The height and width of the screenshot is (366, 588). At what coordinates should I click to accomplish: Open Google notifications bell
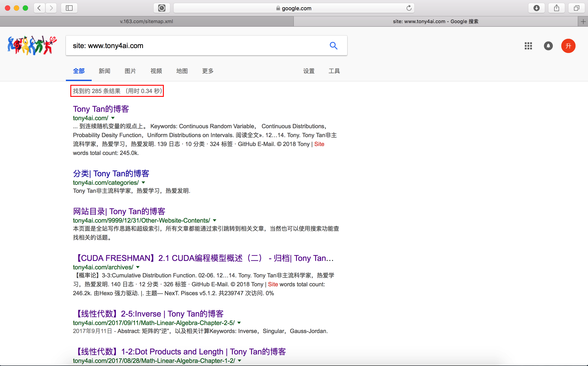[x=548, y=46]
